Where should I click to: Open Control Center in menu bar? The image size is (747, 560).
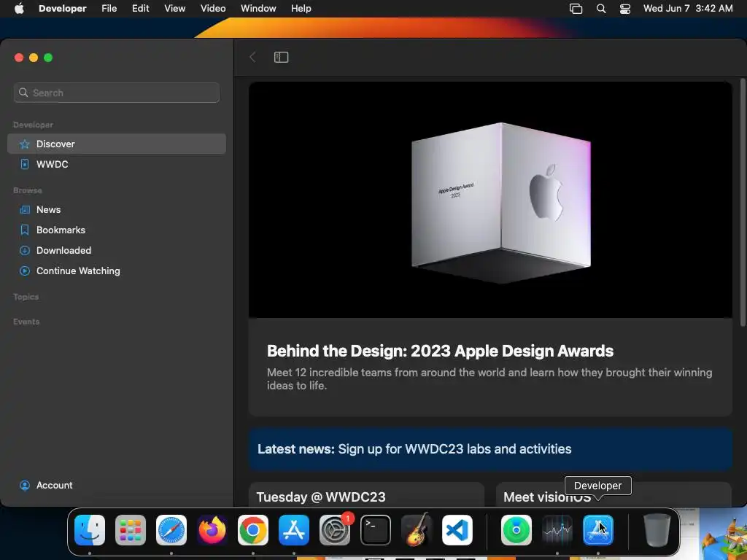pos(625,9)
